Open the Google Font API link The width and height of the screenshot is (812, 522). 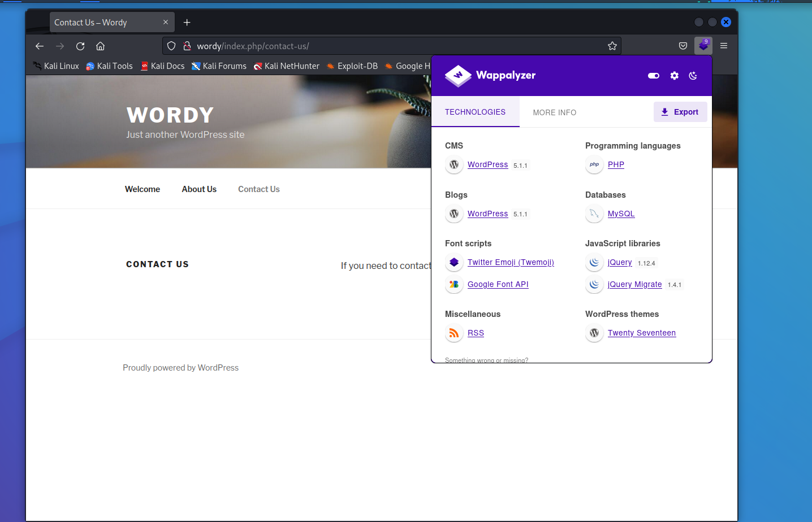click(x=498, y=284)
